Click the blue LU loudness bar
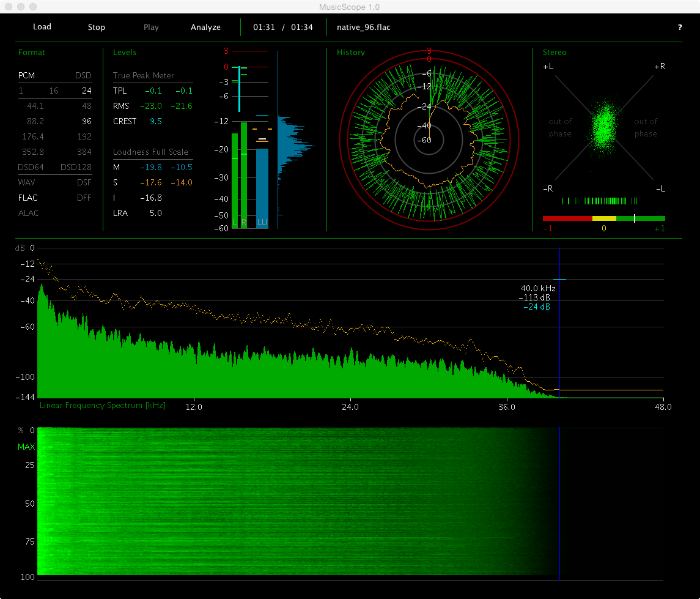The image size is (700, 599). coord(262,188)
